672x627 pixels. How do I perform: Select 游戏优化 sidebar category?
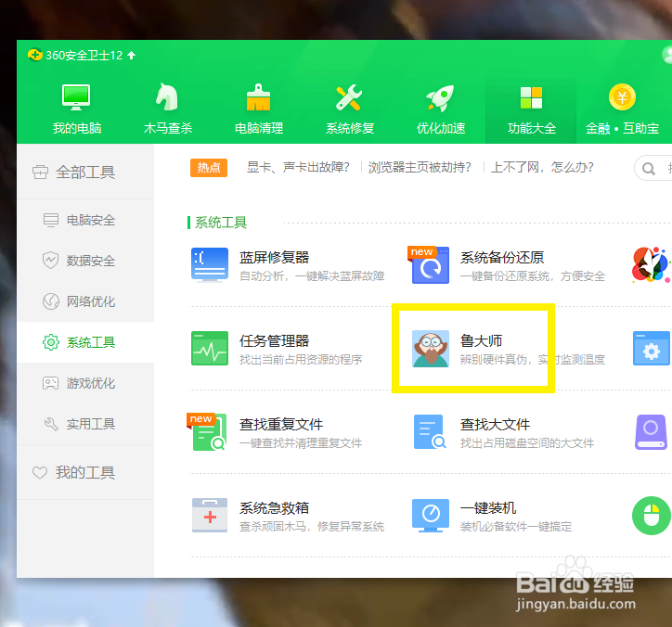[85, 383]
